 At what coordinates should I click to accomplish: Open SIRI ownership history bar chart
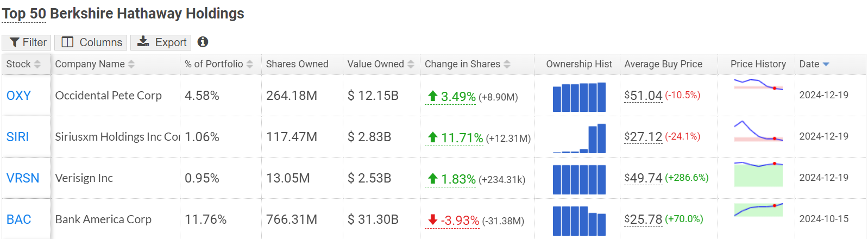pyautogui.click(x=579, y=139)
